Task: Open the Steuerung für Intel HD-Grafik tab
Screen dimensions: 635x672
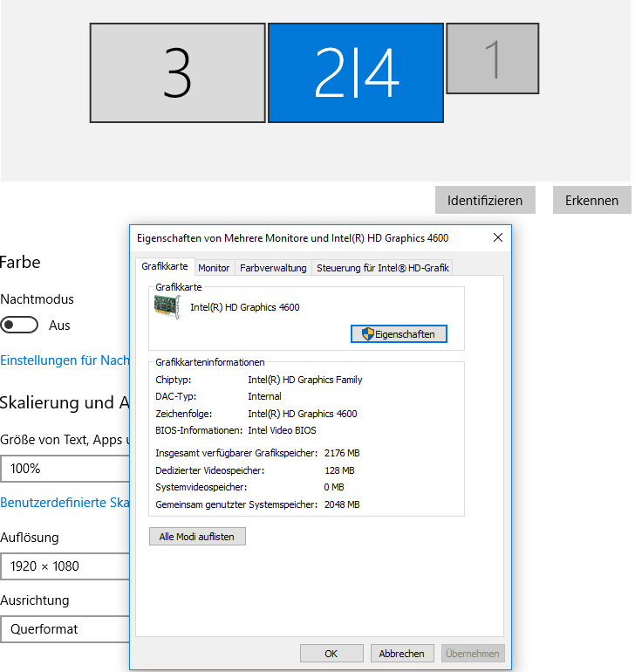Action: point(383,268)
